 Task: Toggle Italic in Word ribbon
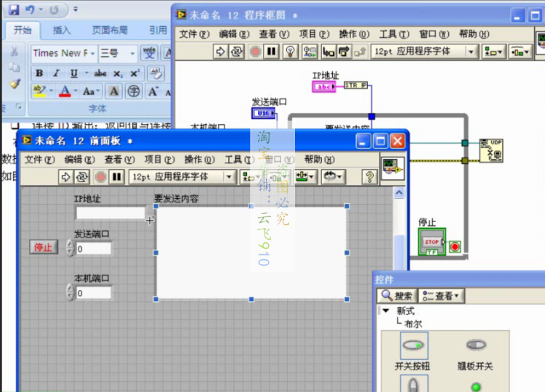(x=56, y=73)
